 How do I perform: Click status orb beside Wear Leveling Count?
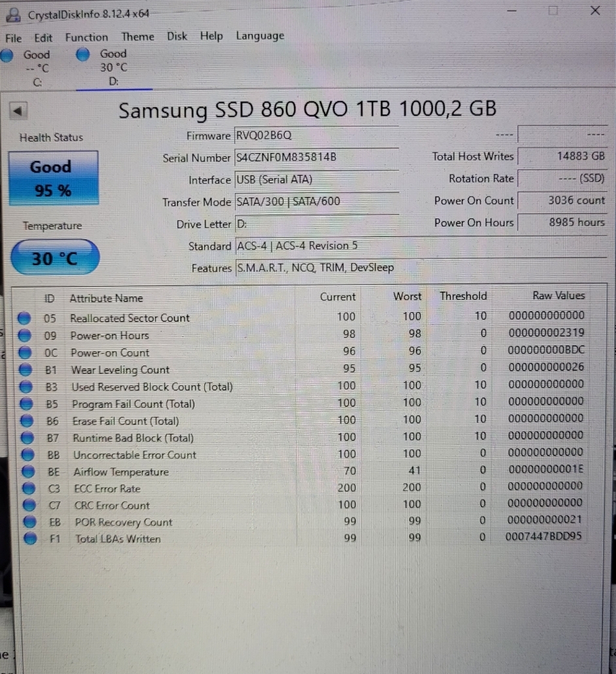point(26,370)
